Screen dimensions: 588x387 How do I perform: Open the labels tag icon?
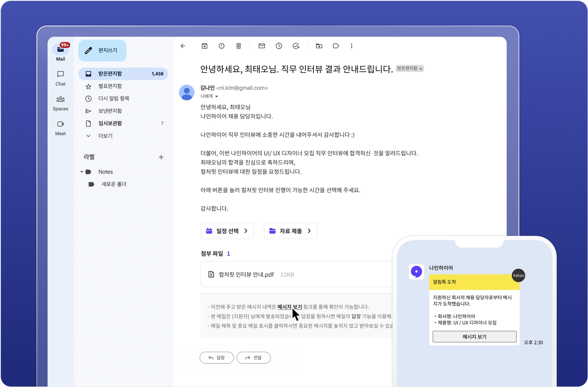coord(336,46)
